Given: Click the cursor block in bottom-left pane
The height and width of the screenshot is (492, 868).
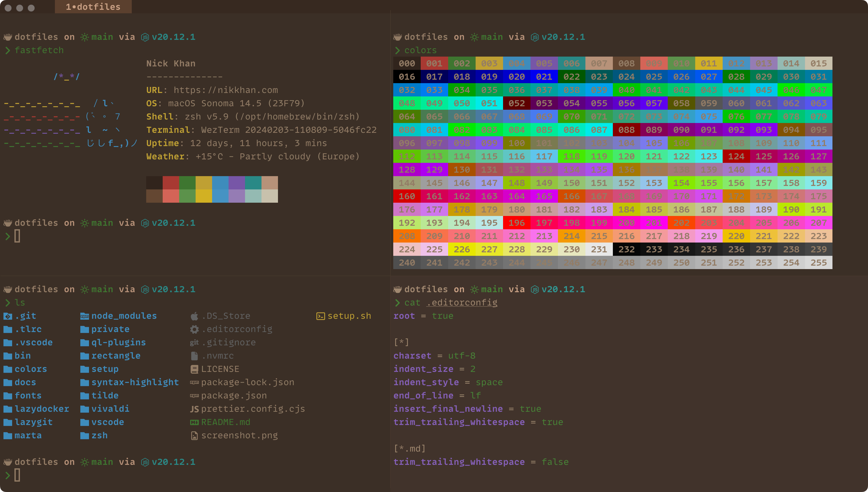Looking at the screenshot, I should click(17, 475).
